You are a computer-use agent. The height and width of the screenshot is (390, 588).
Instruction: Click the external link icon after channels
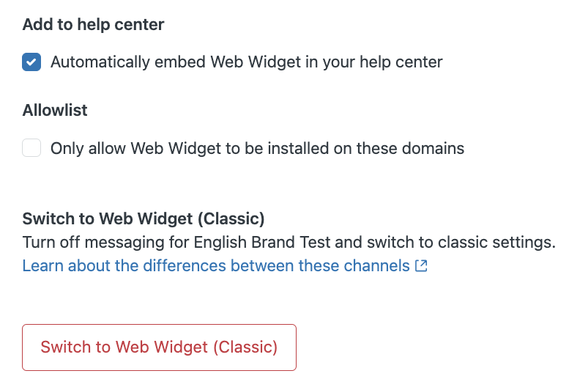[421, 266]
